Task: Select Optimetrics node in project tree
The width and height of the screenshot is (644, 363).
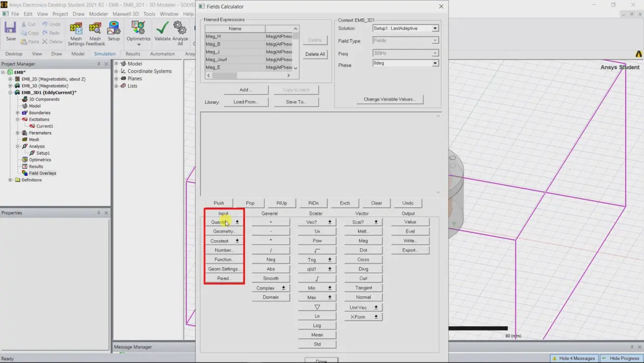Action: point(40,160)
